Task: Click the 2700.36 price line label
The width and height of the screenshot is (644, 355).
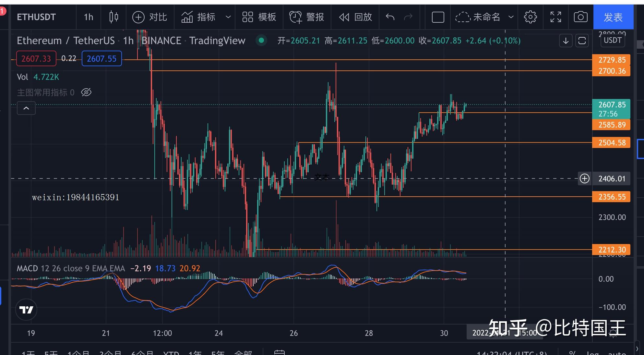Action: pyautogui.click(x=611, y=71)
